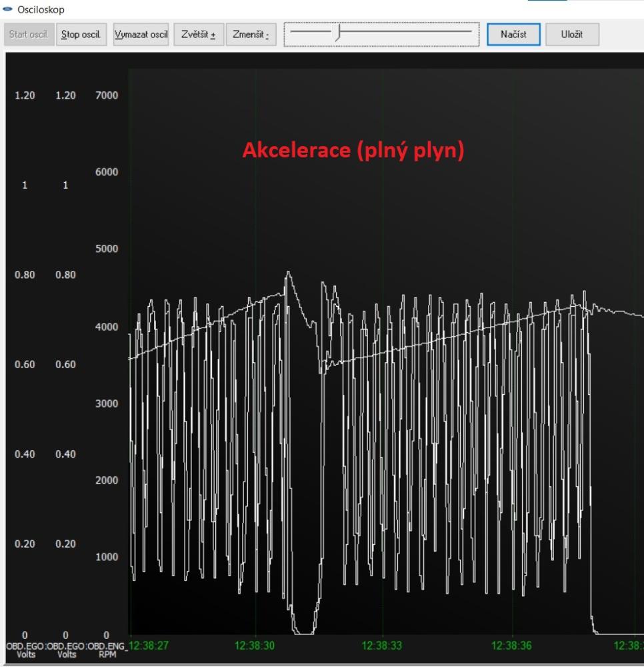Select the red Akcelerace (plný plyn) annotation
The height and width of the screenshot is (667, 644).
tap(353, 151)
